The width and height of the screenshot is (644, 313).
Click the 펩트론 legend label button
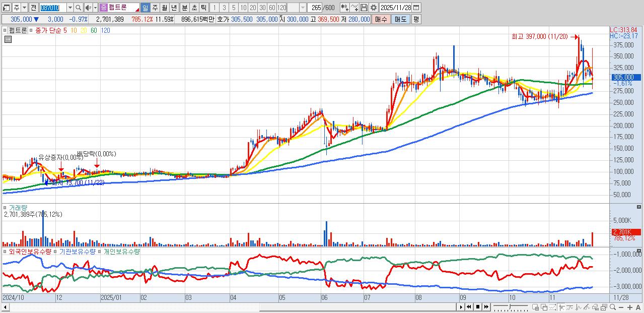click(18, 30)
